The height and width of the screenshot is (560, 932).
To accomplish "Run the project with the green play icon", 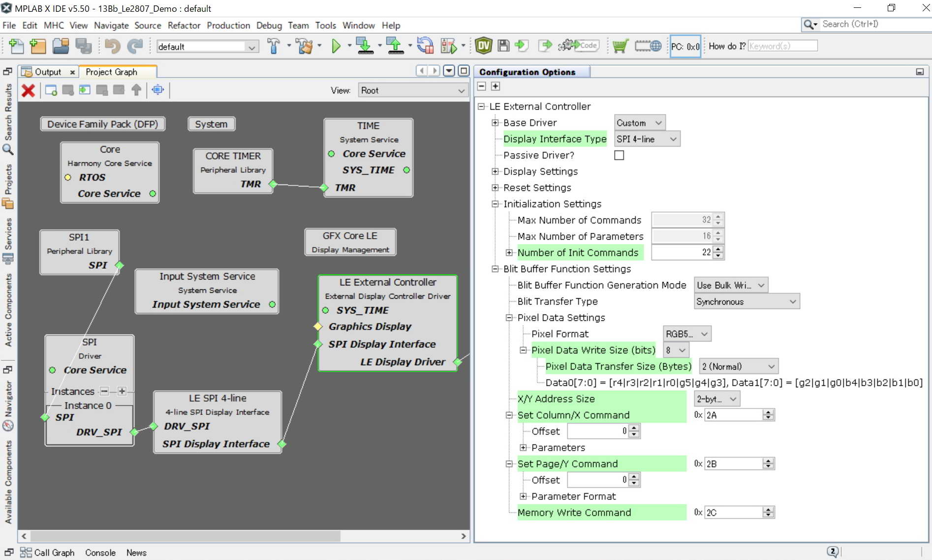I will tap(336, 46).
